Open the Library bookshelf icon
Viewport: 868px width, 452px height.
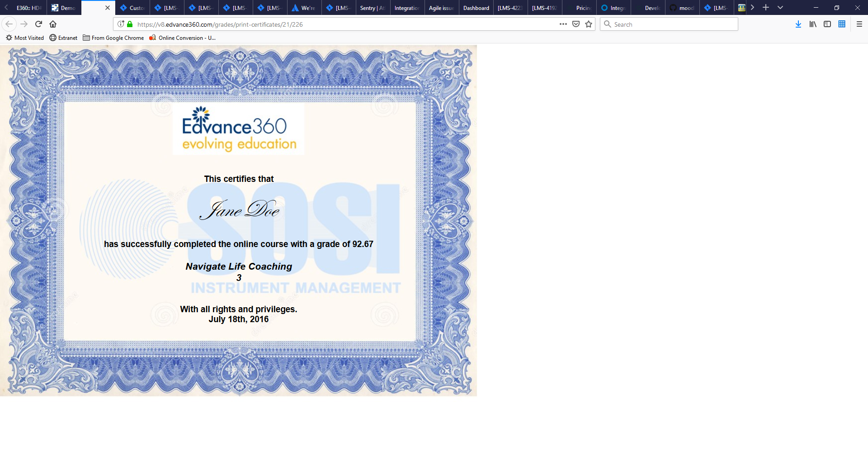click(813, 24)
